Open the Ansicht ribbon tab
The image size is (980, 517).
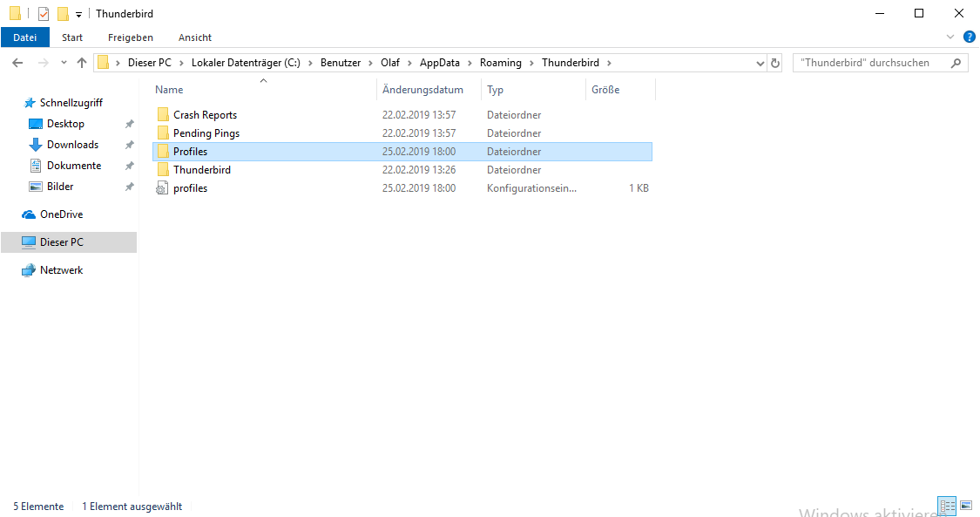195,37
